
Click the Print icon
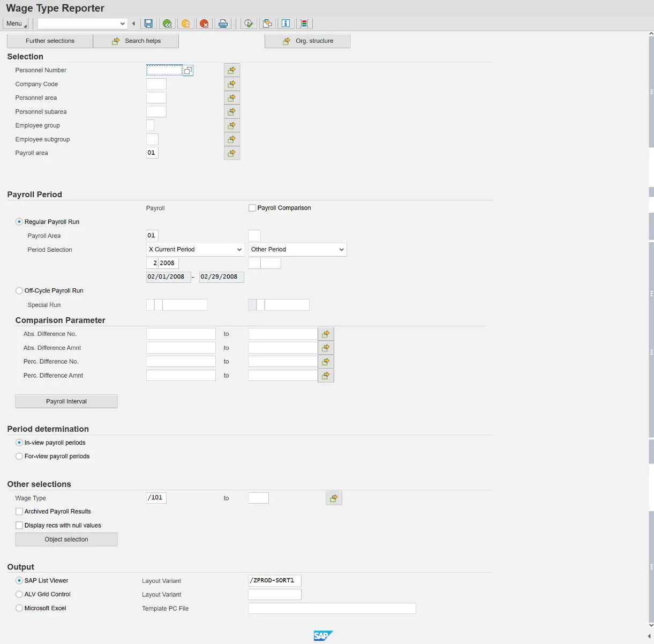(x=223, y=24)
